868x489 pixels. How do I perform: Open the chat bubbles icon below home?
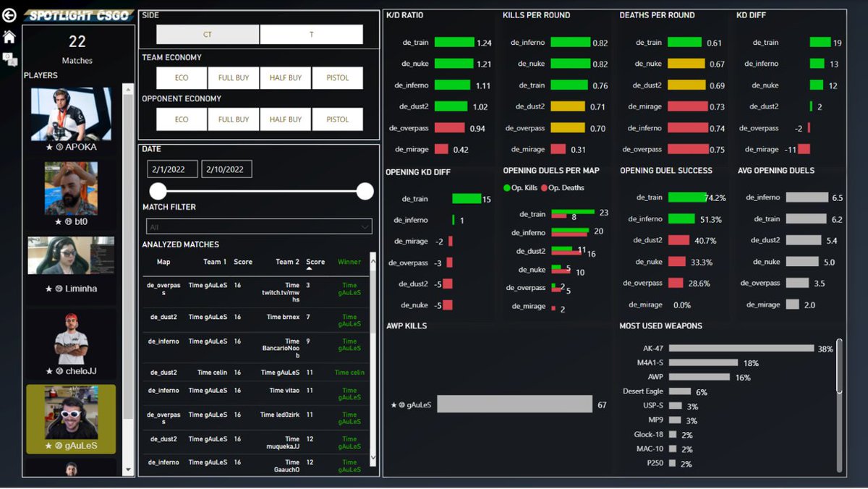point(9,59)
